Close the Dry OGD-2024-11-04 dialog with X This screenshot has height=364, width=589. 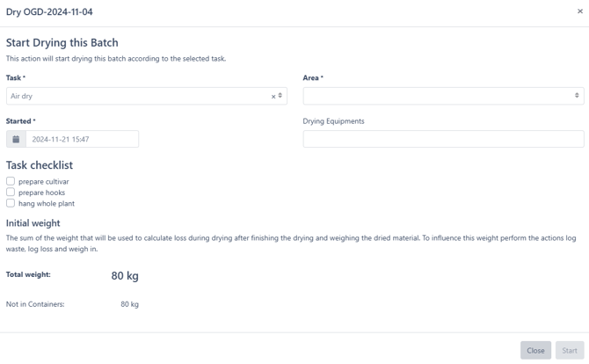(580, 11)
